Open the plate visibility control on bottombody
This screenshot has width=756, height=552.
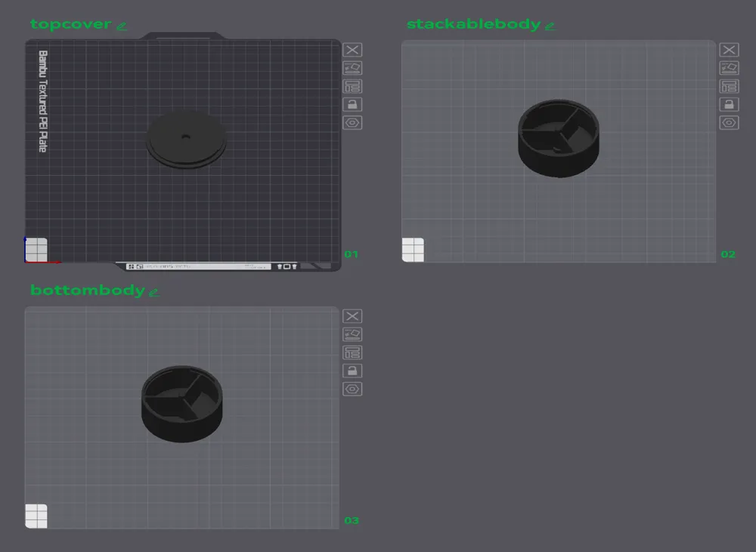point(352,389)
